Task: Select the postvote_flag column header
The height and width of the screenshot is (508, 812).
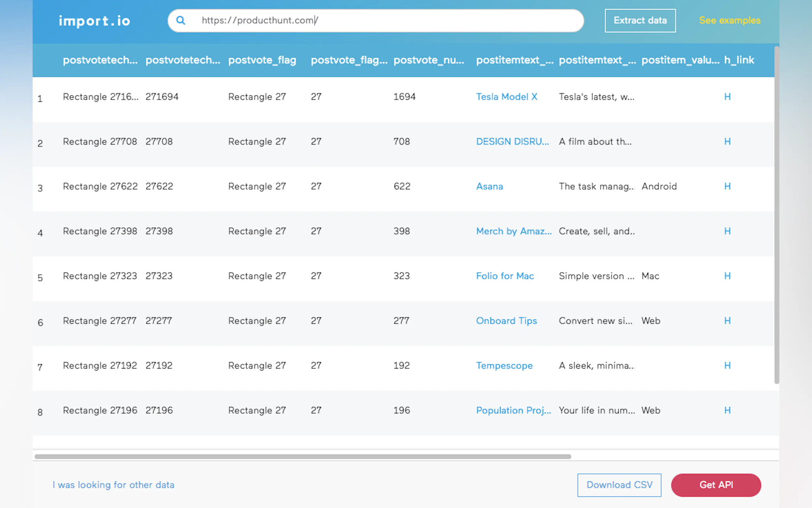Action: click(262, 60)
